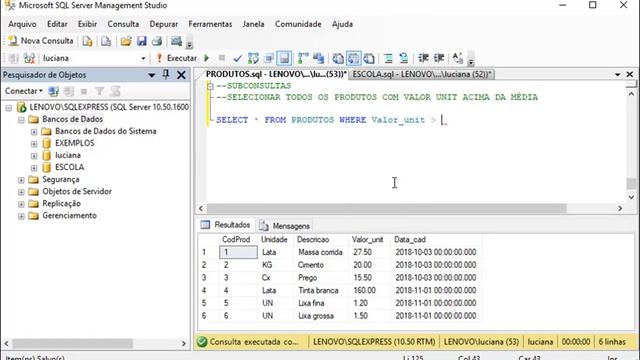
Task: Expand the Replicação folder
Action: [21, 204]
